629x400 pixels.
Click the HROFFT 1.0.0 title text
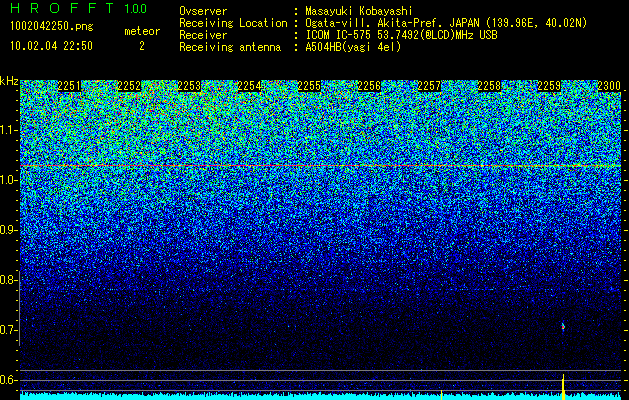[78, 8]
